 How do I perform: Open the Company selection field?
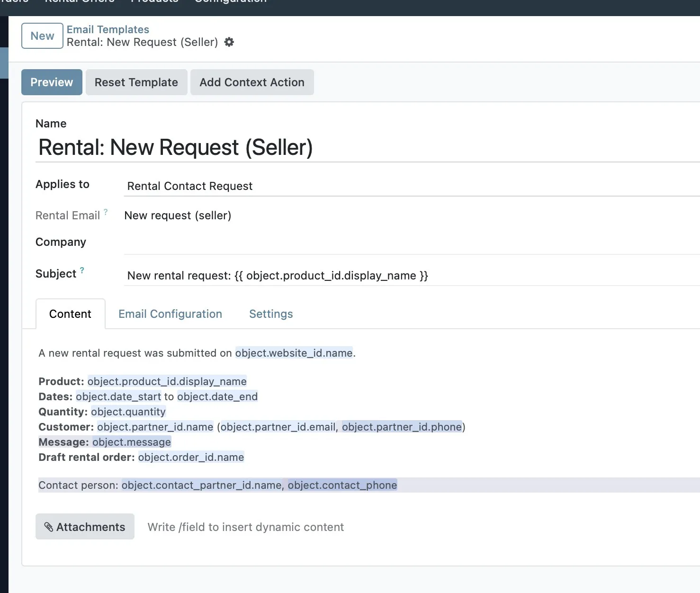[x=412, y=244]
